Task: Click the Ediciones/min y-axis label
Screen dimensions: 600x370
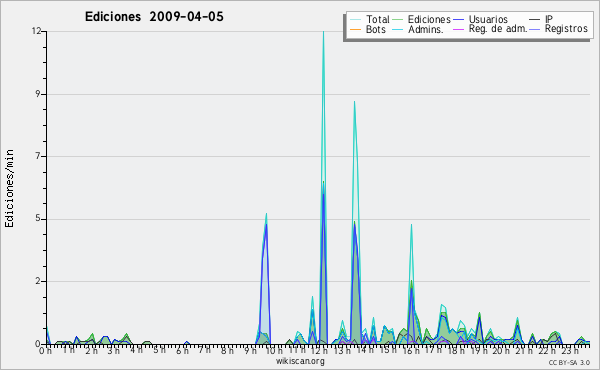Action: (x=9, y=189)
